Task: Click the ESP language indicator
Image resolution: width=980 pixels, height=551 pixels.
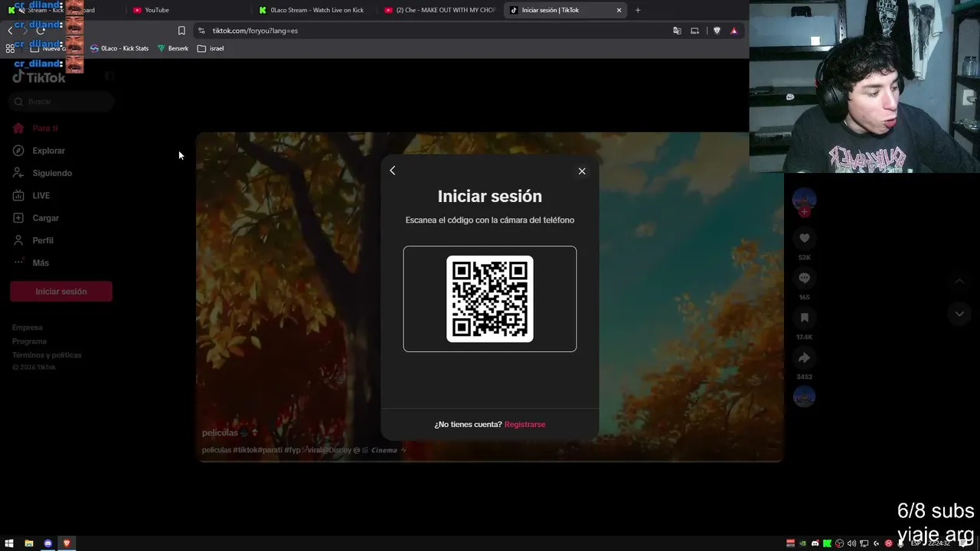Action: (x=916, y=543)
